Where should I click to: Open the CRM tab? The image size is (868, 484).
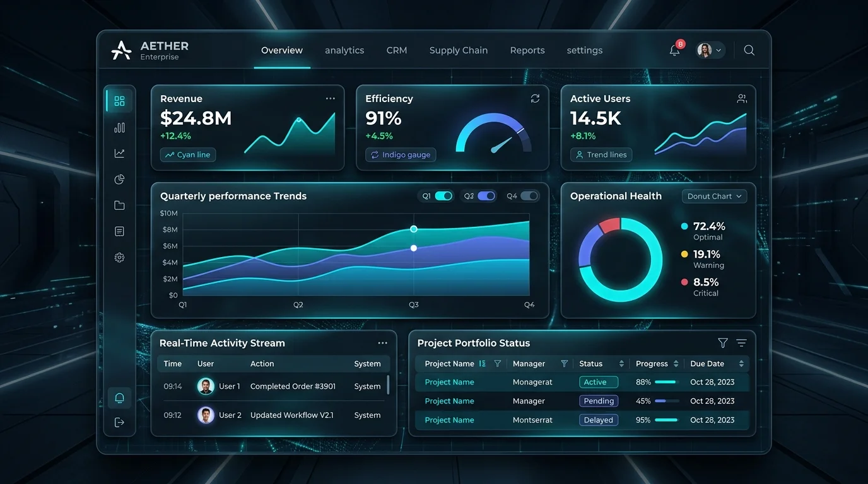tap(397, 50)
